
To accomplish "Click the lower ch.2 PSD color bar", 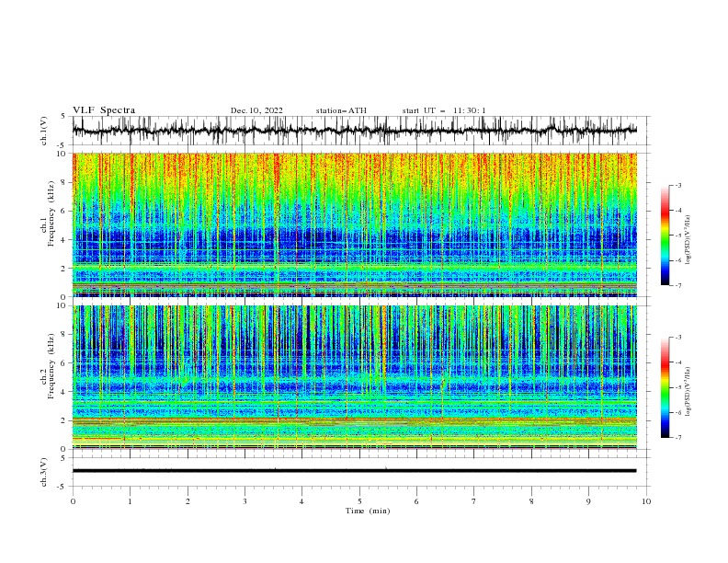I will [x=665, y=387].
